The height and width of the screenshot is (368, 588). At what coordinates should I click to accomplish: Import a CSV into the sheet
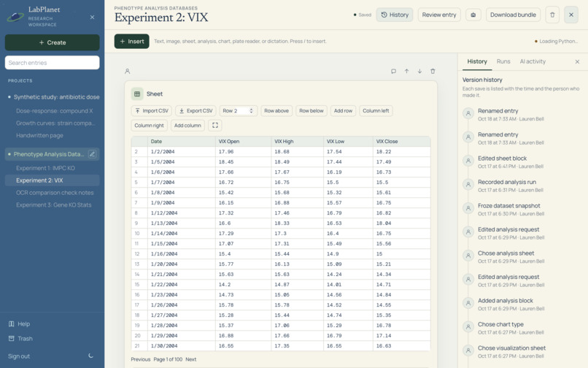[152, 111]
